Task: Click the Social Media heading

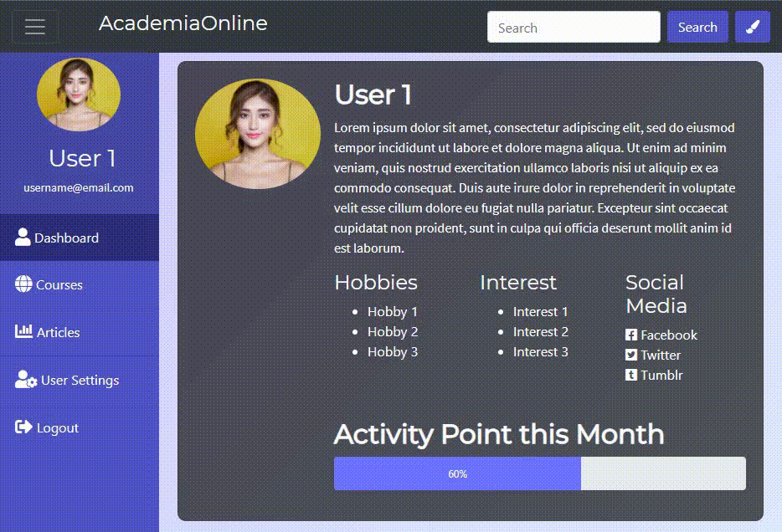Action: (656, 294)
